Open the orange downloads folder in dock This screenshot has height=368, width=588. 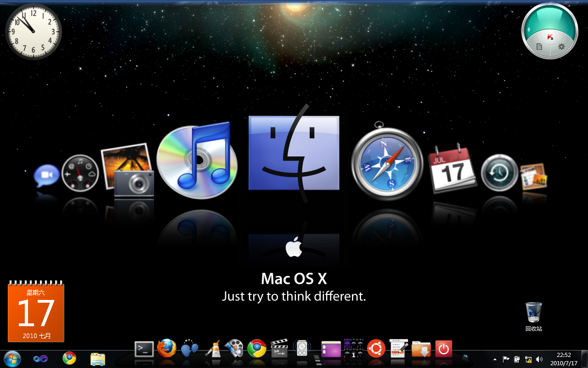coord(421,349)
